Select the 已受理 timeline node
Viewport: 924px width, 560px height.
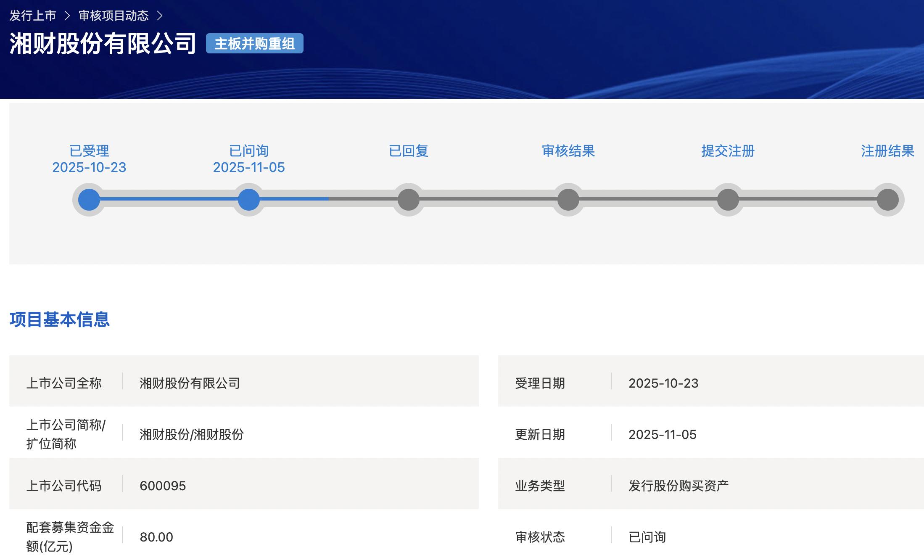coord(88,200)
